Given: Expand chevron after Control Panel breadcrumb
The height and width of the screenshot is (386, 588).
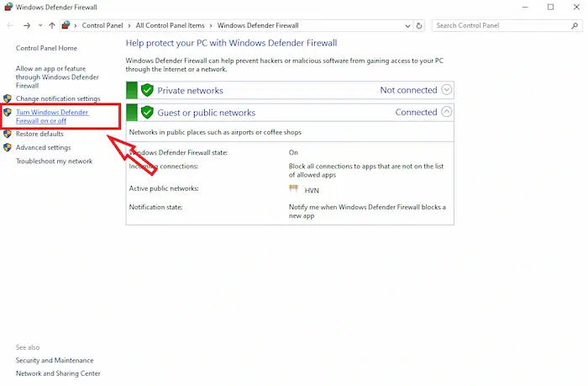Looking at the screenshot, I should (x=129, y=25).
